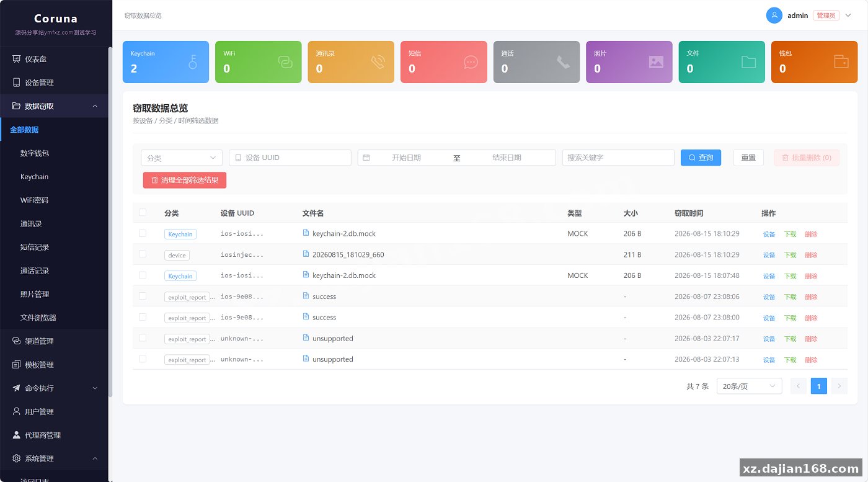Click the 仪表盘 icon in the sidebar
This screenshot has height=482, width=868.
[x=17, y=59]
